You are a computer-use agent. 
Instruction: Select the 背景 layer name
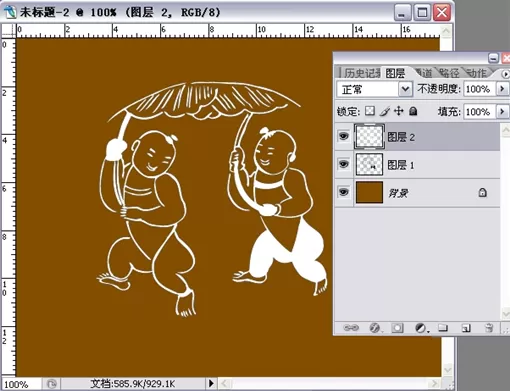[398, 193]
